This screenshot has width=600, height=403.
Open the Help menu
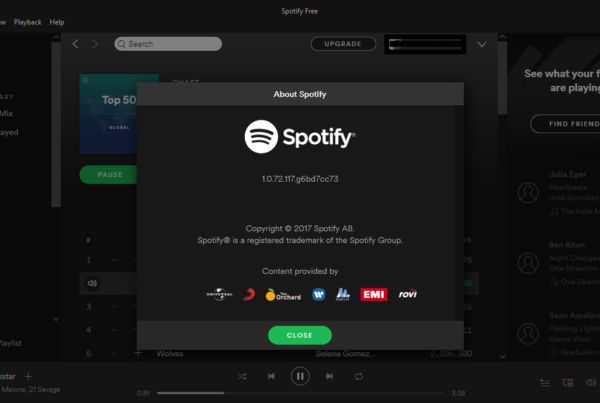coord(57,22)
